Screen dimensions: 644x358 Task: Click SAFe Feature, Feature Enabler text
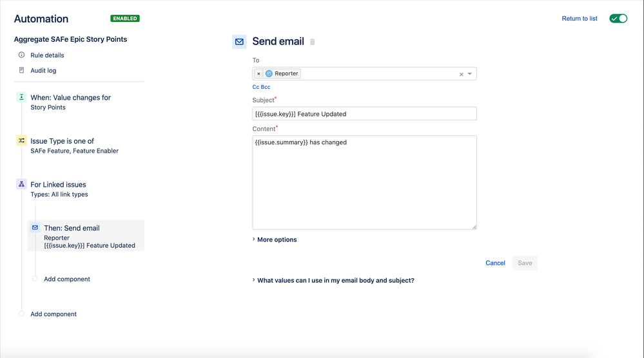[74, 151]
